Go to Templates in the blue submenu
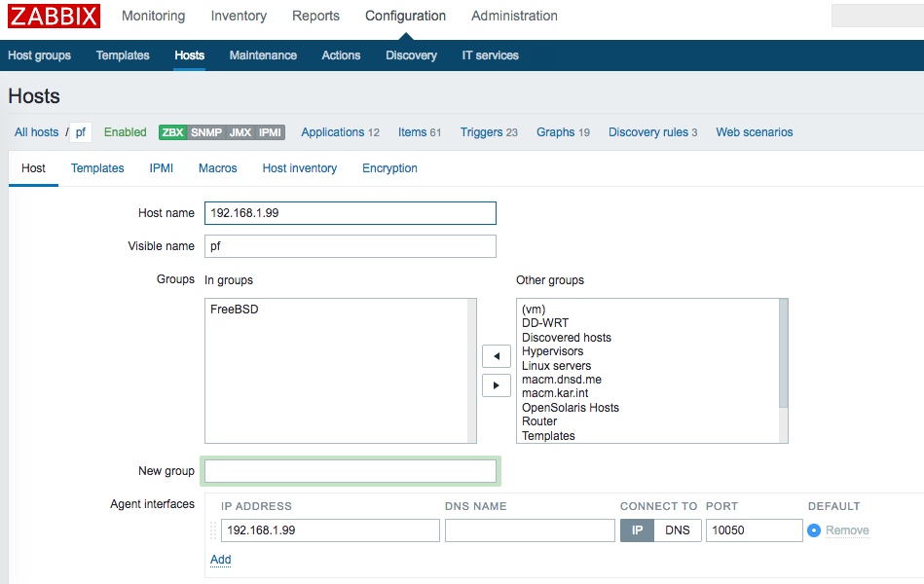924x584 pixels. coord(123,55)
